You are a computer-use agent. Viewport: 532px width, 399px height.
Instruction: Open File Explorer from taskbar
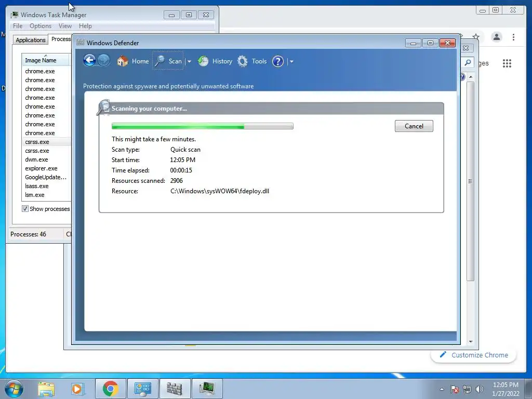(x=46, y=389)
